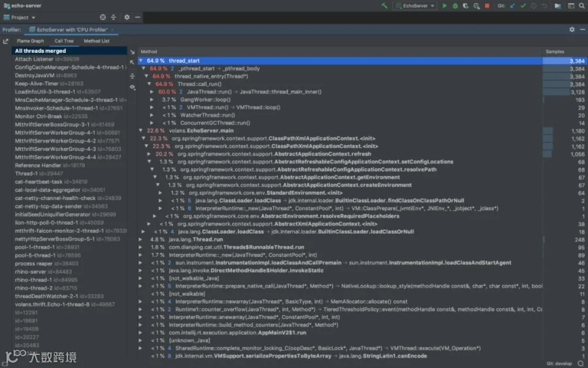
Task: Open profiler panel settings gear
Action: pyautogui.click(x=572, y=29)
